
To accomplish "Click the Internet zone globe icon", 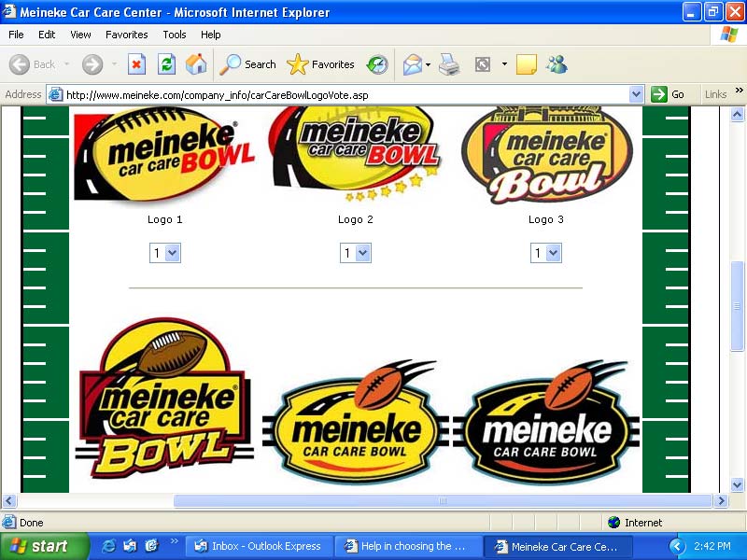I will pos(613,523).
